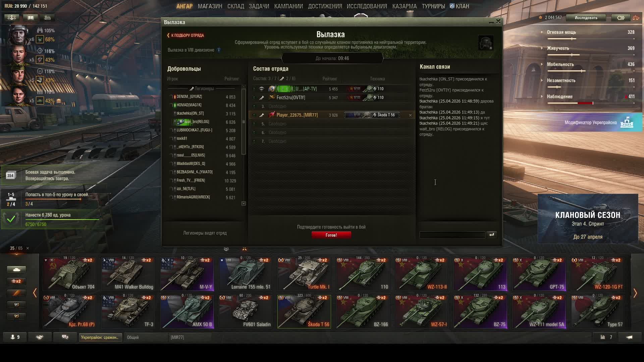Click info icon next to VIII division text
644x362 pixels.
[219, 50]
